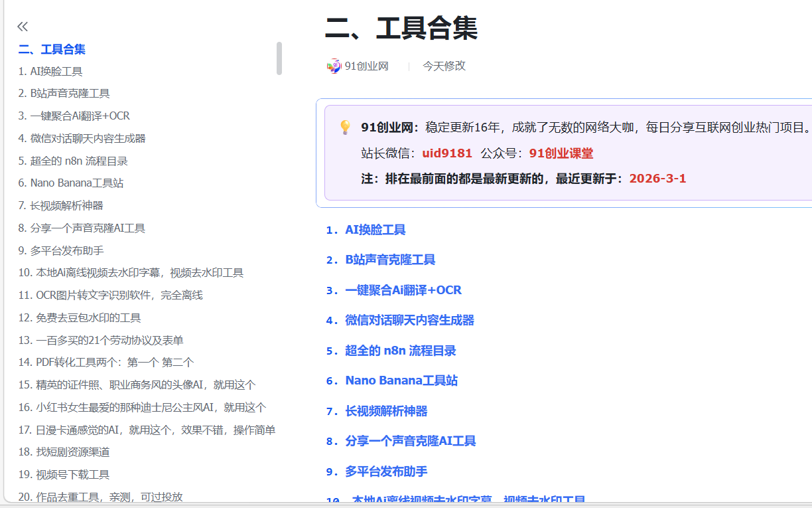812x508 pixels.
Task: Open the "Nano Banana工具站" link in document
Action: pyautogui.click(x=401, y=381)
